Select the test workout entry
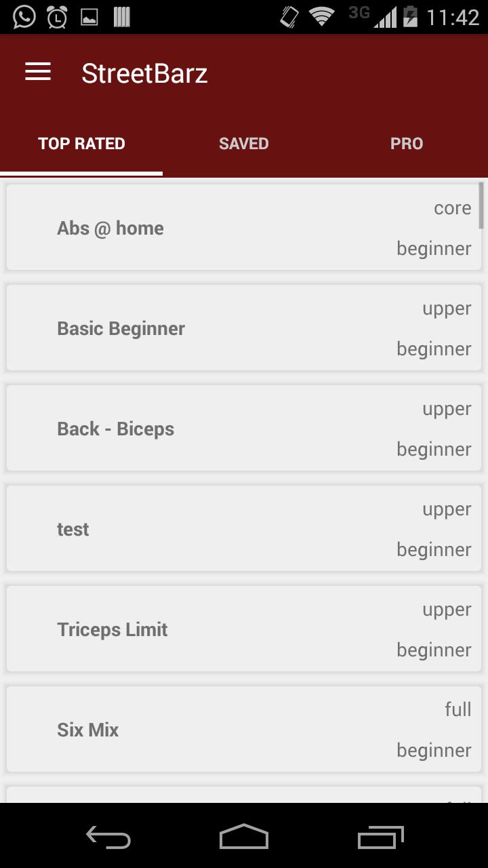Viewport: 488px width, 868px height. pos(244,529)
